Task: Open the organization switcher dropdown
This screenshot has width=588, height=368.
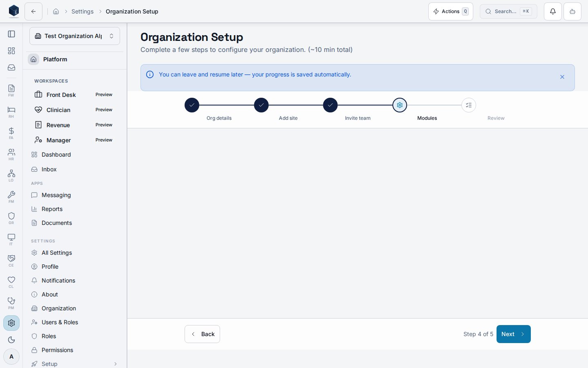Action: click(x=75, y=36)
